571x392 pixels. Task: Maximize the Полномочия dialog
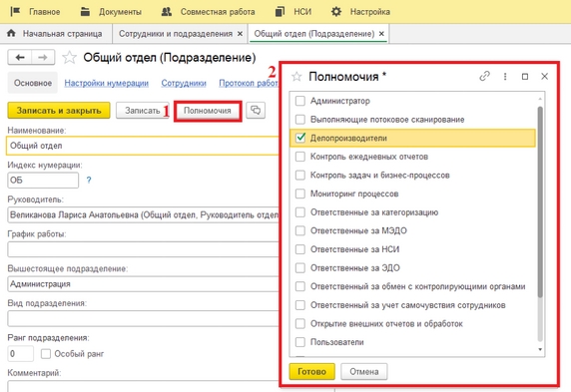(x=525, y=77)
